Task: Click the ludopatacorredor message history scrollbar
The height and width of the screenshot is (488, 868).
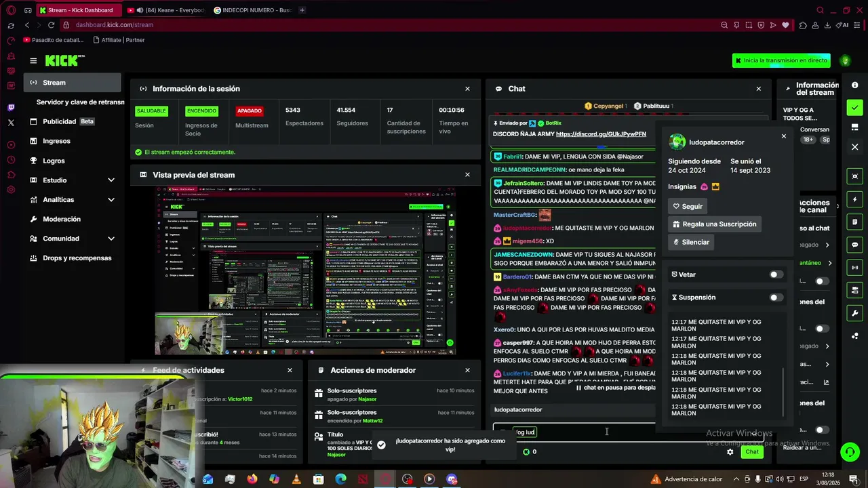Action: click(x=783, y=392)
